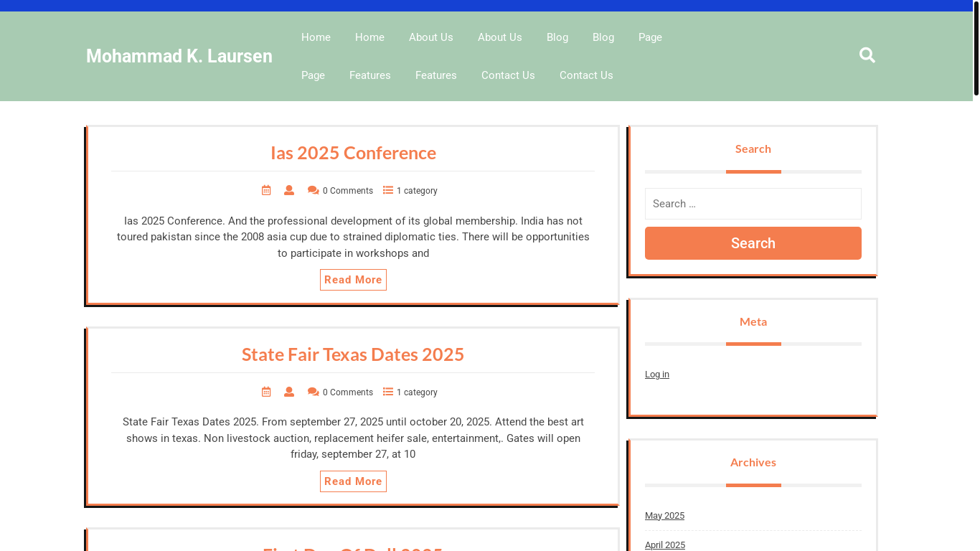Open the Log in link under Meta
The height and width of the screenshot is (551, 980).
[656, 375]
